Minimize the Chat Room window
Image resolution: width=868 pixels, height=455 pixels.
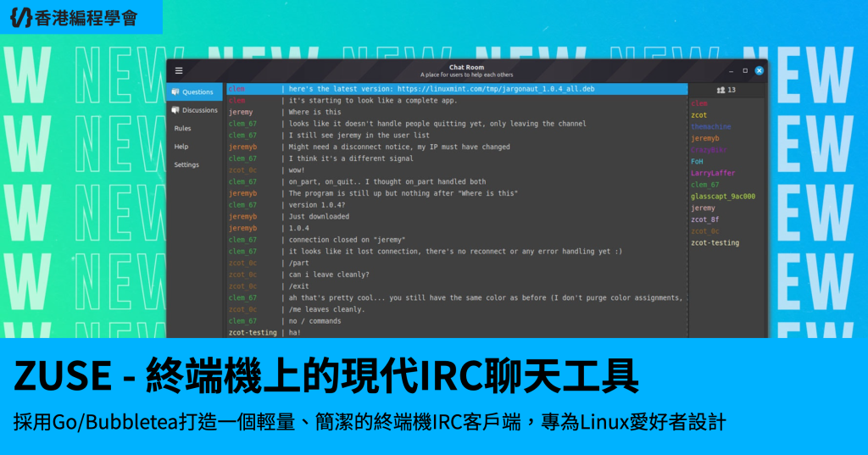tap(732, 71)
